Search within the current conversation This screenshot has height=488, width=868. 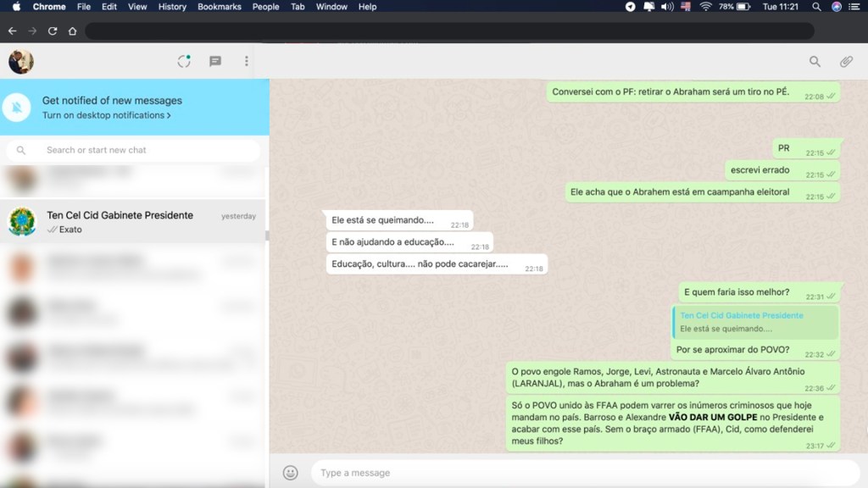(x=815, y=61)
